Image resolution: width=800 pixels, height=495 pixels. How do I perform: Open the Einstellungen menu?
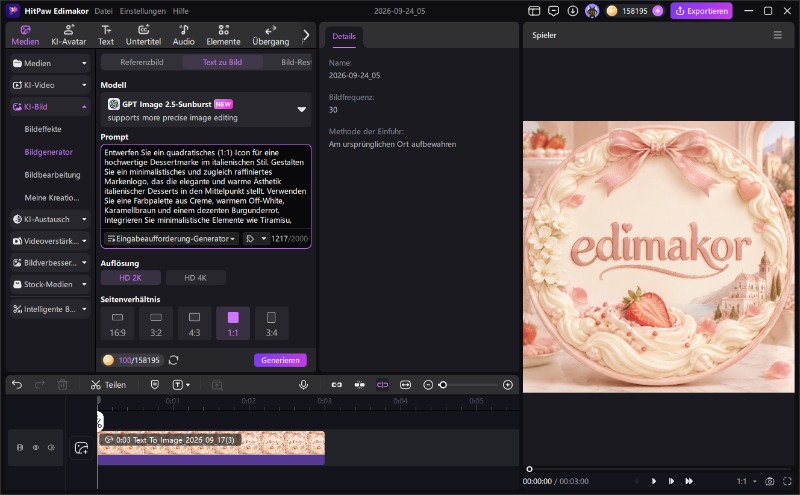(x=142, y=11)
